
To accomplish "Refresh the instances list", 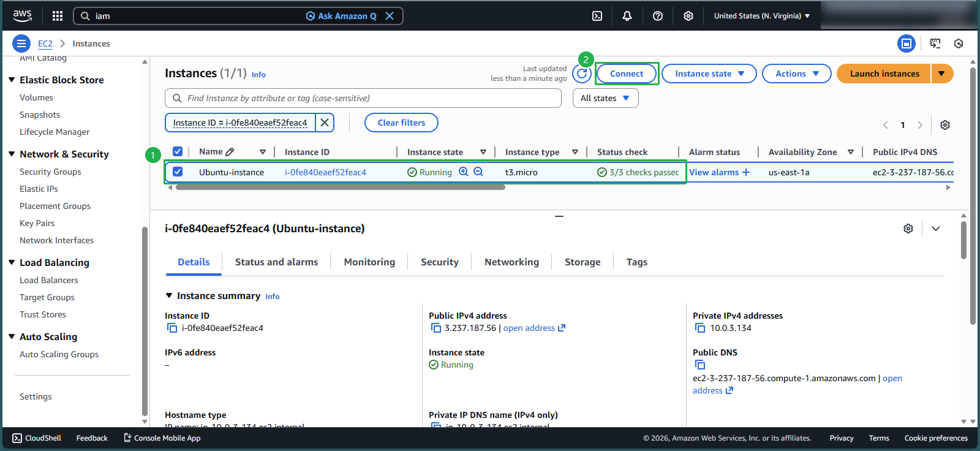I will (582, 74).
